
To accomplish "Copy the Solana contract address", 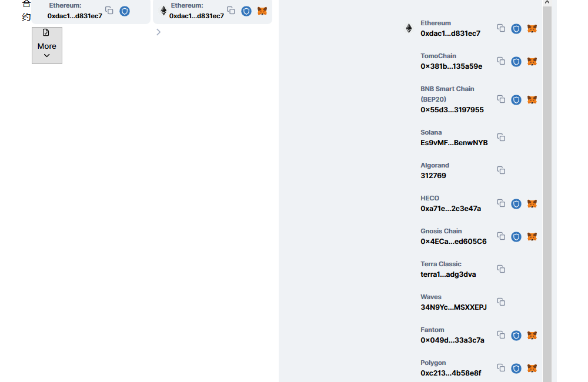I will tap(501, 138).
